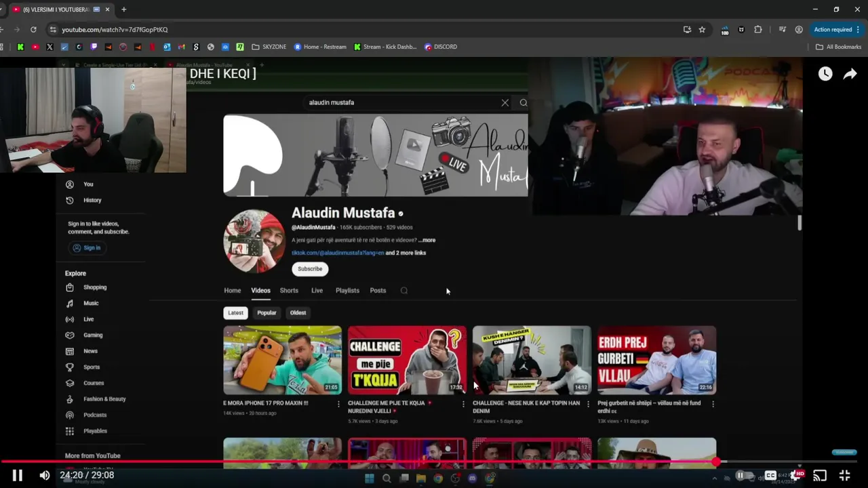Open 'E MORA IPHONE 17 PRO MAXIN' video thumbnail

283,360
